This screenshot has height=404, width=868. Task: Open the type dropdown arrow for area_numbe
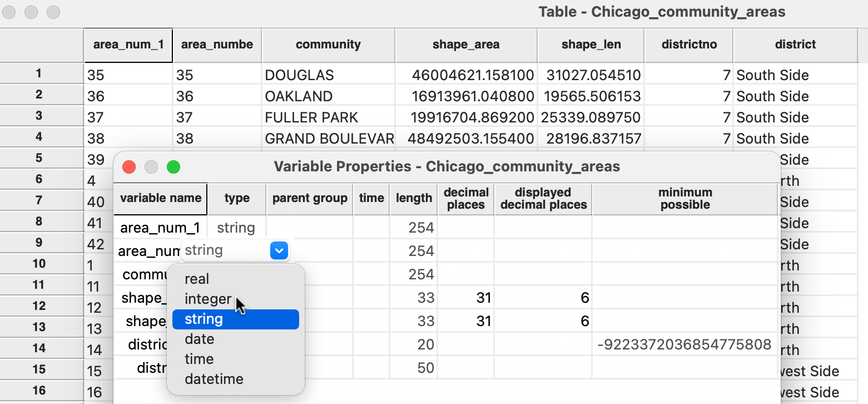[279, 250]
